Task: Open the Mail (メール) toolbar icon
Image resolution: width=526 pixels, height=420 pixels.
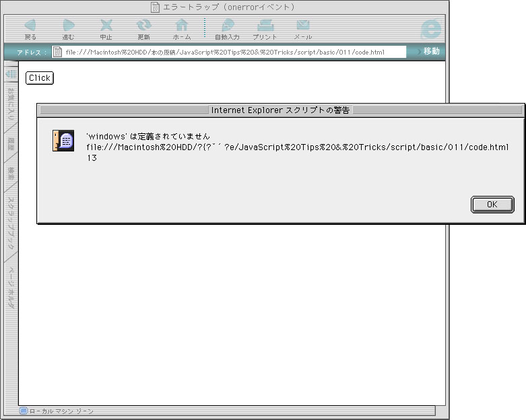Action: pos(303,26)
